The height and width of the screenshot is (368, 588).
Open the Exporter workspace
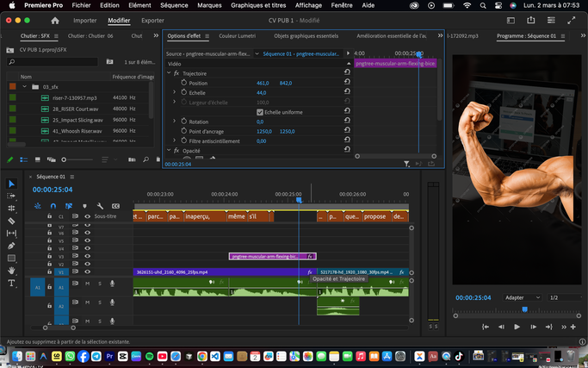(152, 20)
